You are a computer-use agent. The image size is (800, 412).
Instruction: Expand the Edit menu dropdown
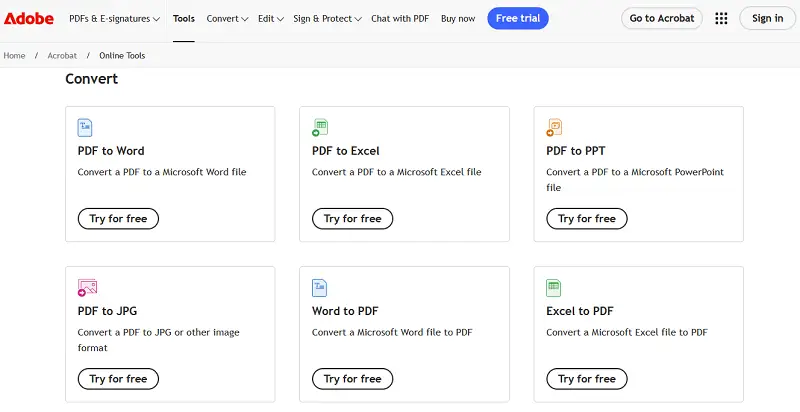(x=270, y=18)
